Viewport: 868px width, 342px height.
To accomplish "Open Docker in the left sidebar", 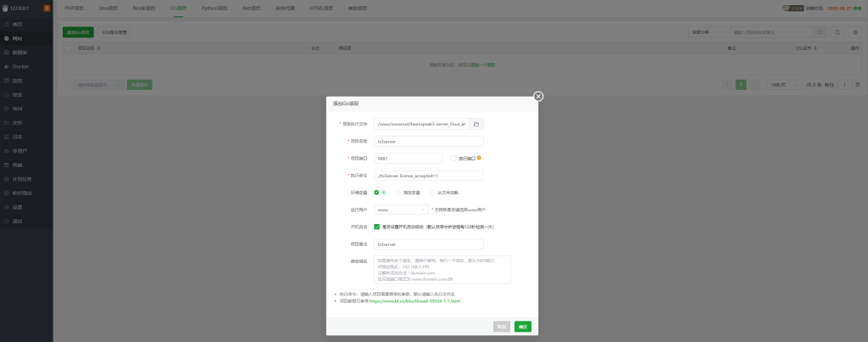I will click(x=20, y=65).
